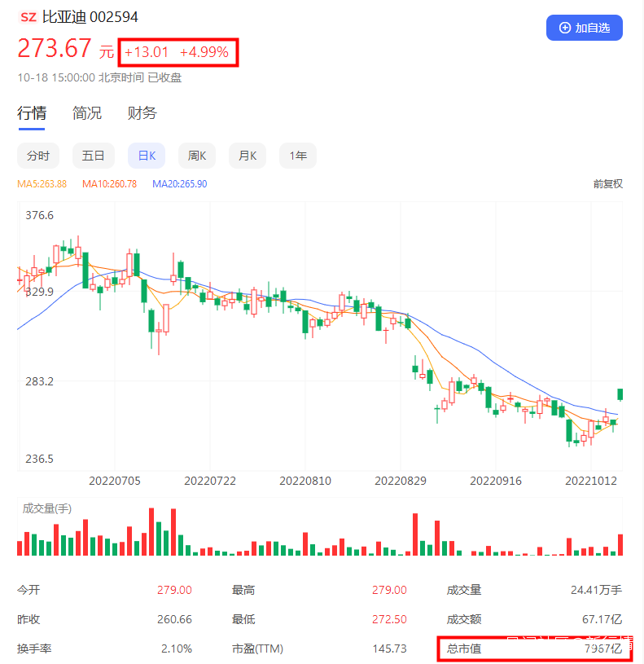Click the 成交量 value 24.41万手

[x=596, y=590]
